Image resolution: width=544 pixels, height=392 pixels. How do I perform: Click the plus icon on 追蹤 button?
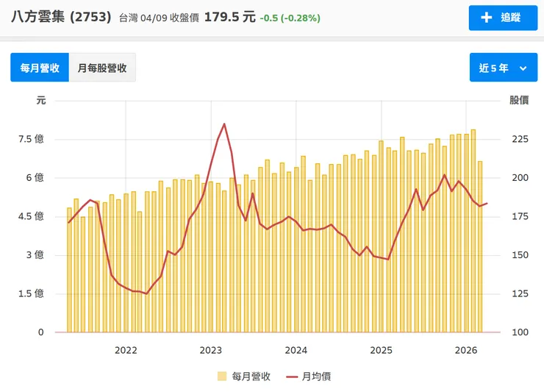[487, 18]
